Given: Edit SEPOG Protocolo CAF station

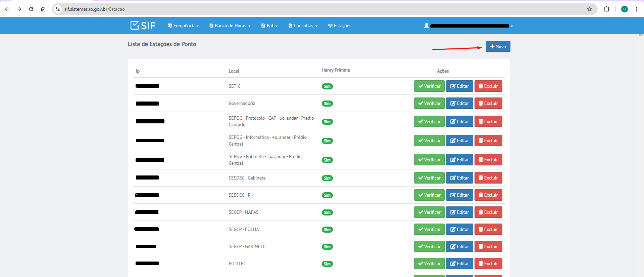Looking at the screenshot, I should pos(459,121).
